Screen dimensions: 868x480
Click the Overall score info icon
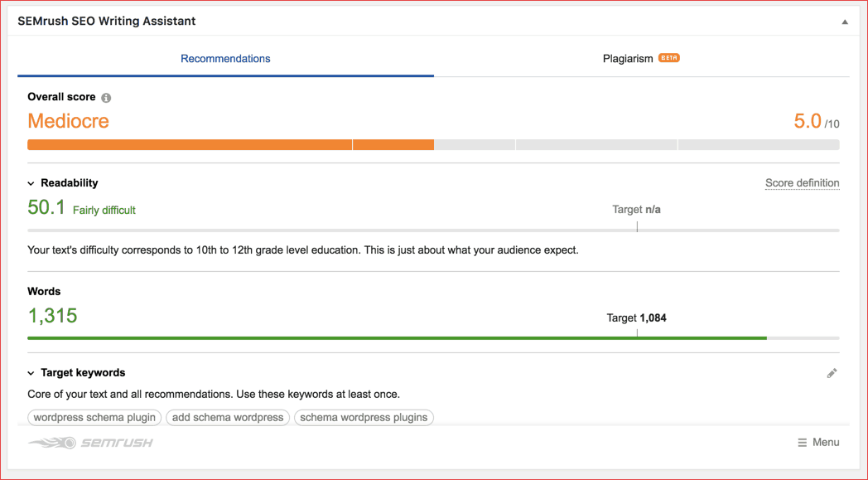pos(106,98)
